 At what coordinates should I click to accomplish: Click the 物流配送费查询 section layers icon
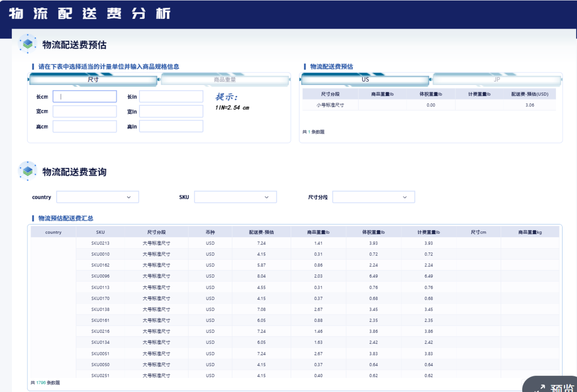27,171
